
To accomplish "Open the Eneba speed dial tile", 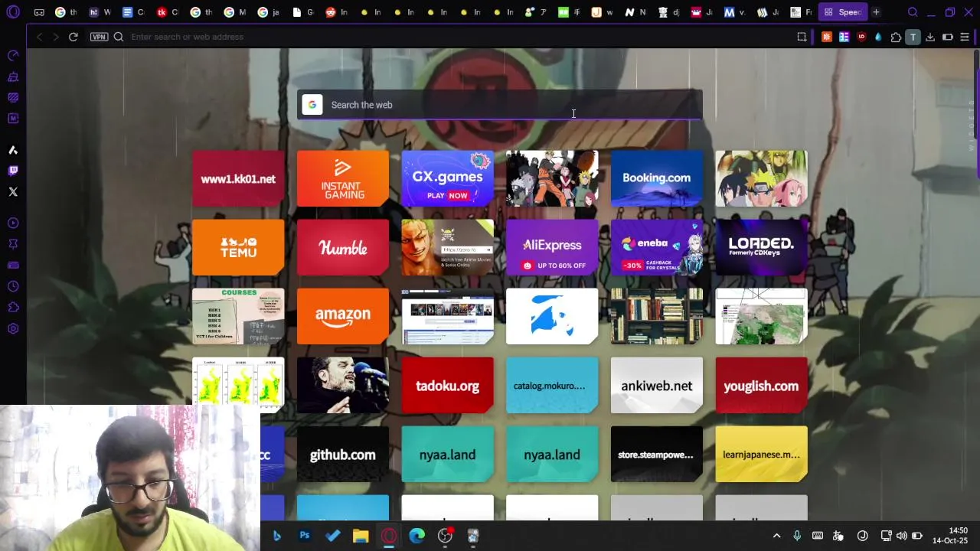I will tap(657, 247).
